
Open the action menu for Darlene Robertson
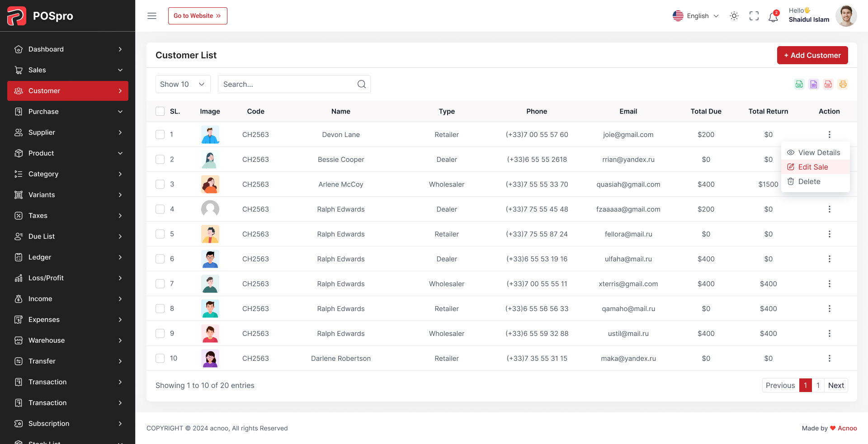[829, 358]
